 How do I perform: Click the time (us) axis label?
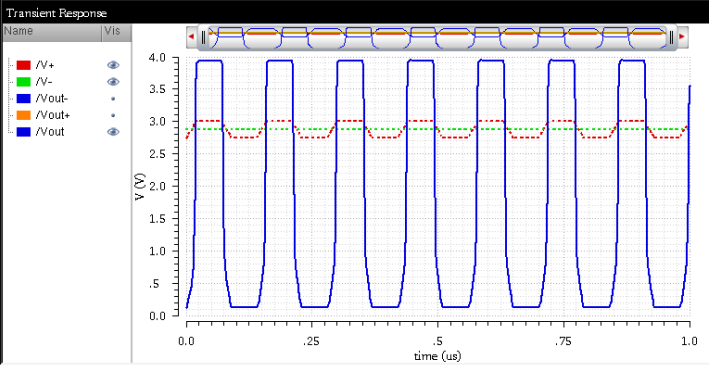point(438,356)
